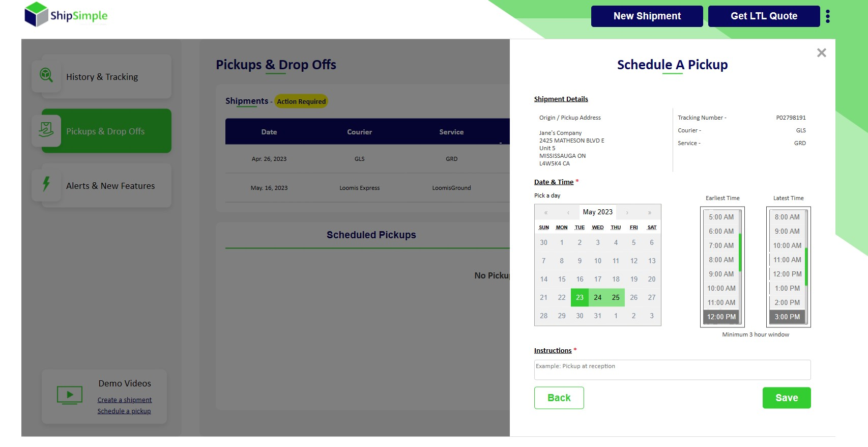
Task: Jump forward one year in calendar
Action: (x=650, y=213)
